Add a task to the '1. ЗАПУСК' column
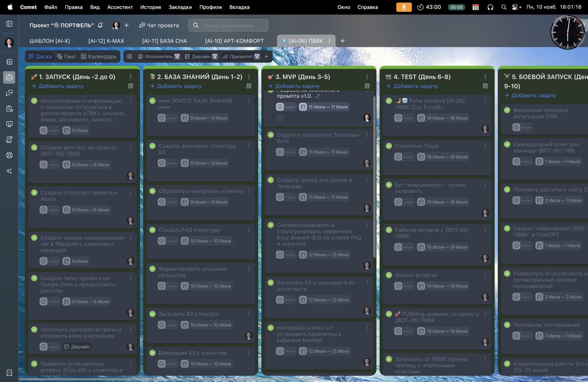 [x=58, y=86]
